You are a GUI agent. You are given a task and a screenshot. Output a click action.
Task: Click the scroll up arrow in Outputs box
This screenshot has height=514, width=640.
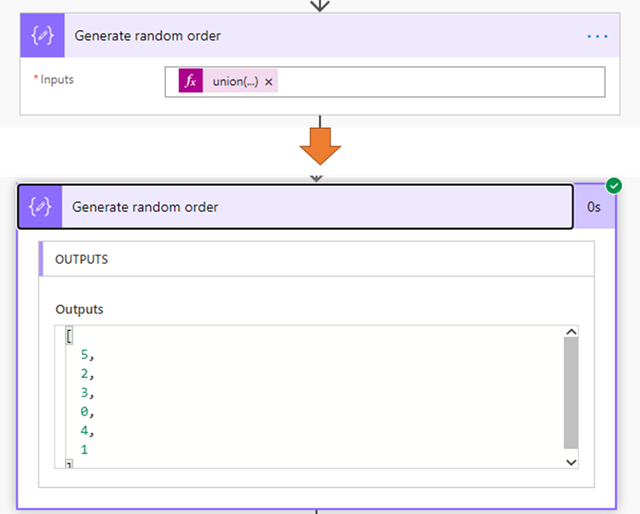pos(571,332)
